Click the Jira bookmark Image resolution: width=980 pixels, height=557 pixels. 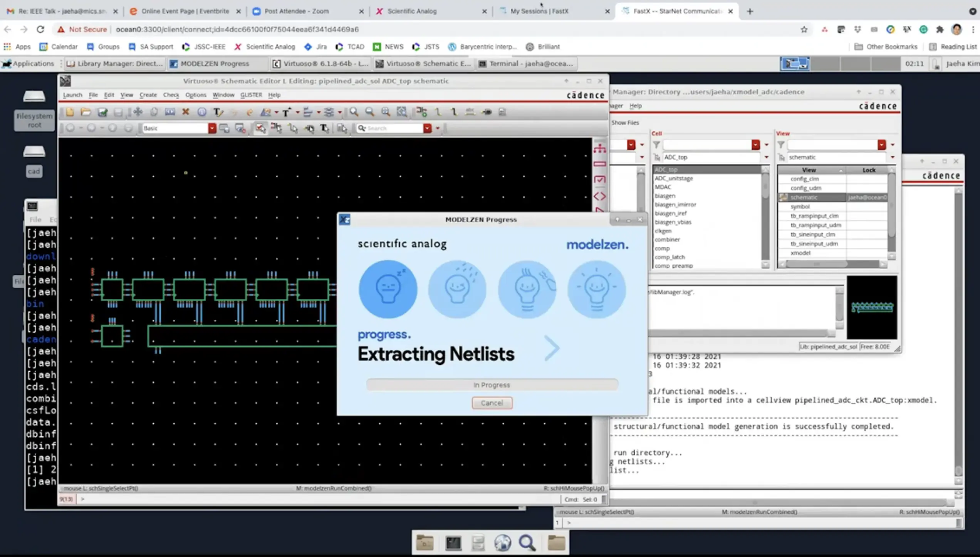[x=315, y=47]
